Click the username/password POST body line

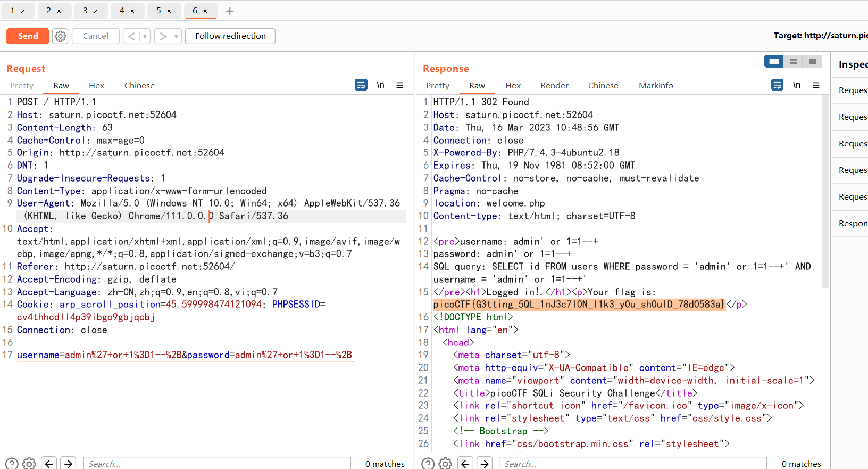185,355
